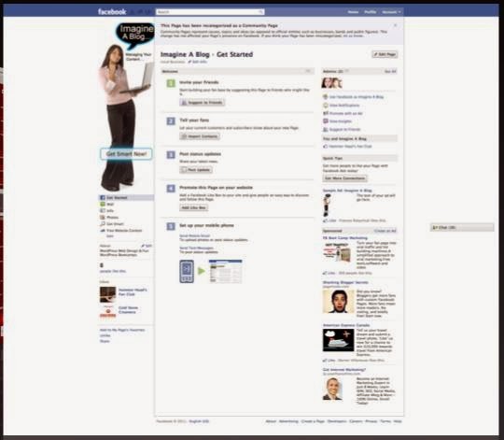
Task: Click the Info icon in left sidebar
Action: pyautogui.click(x=103, y=211)
